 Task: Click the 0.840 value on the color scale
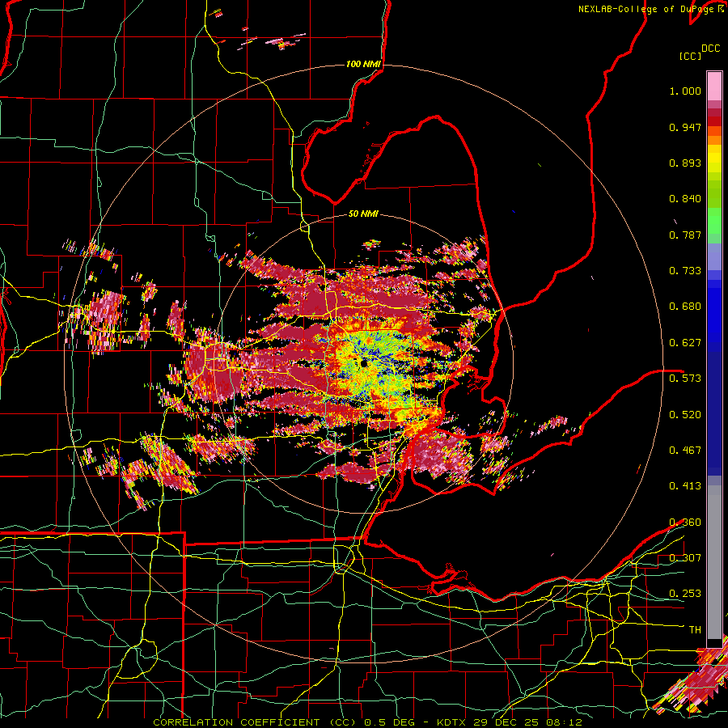685,199
